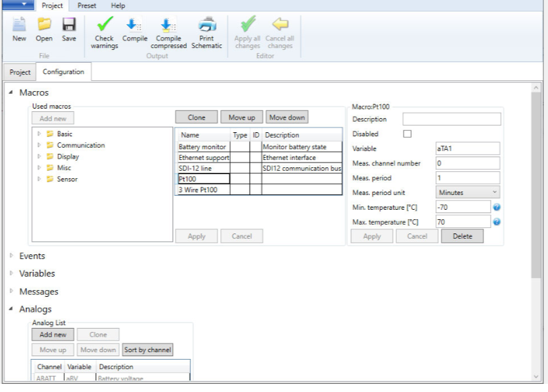Open the Meas. period unit dropdown
This screenshot has height=392, width=548.
tap(468, 192)
